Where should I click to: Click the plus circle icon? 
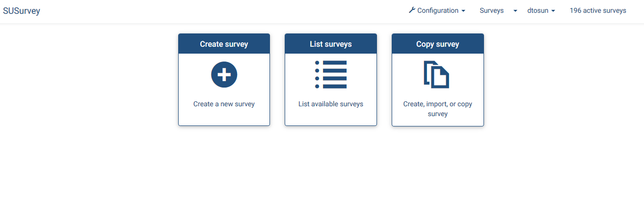224,75
